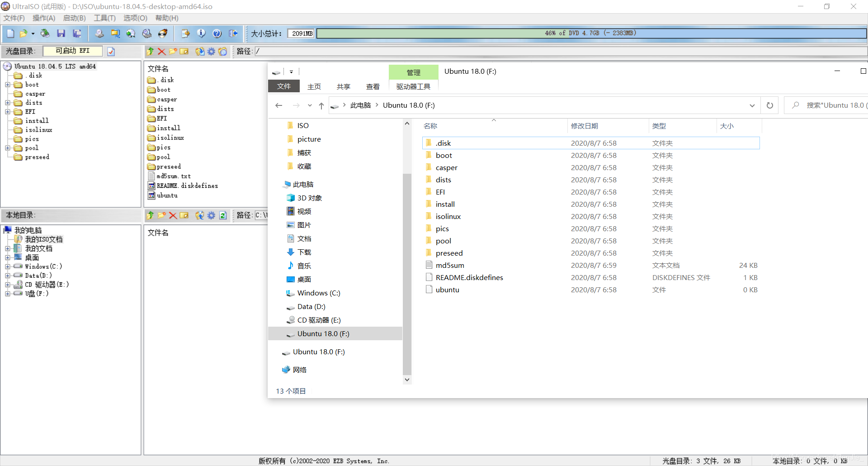
Task: Click the New ISO file icon in UltraISO toolbar
Action: (10, 33)
